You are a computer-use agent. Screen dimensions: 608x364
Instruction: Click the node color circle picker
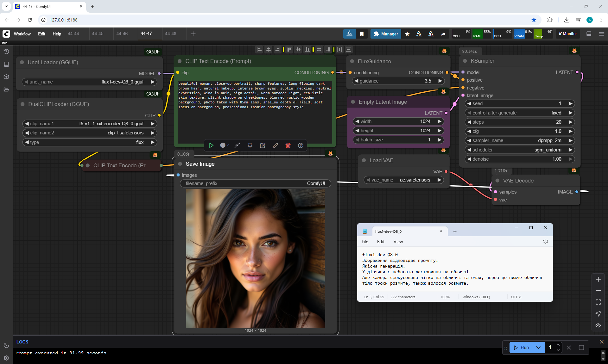pyautogui.click(x=223, y=145)
